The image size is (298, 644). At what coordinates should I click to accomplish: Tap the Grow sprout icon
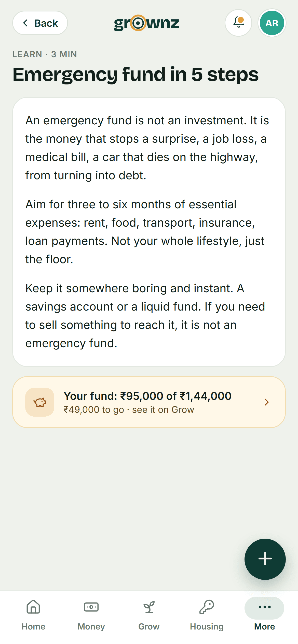[x=149, y=607]
